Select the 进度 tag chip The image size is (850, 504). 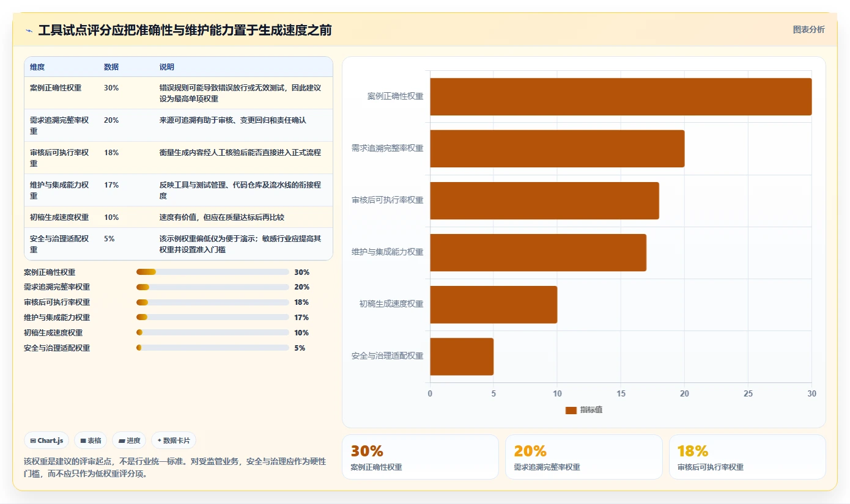[x=129, y=440]
